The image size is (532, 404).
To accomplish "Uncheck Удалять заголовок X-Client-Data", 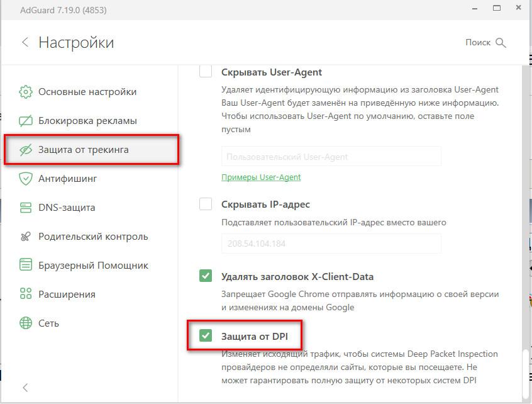I will (206, 276).
